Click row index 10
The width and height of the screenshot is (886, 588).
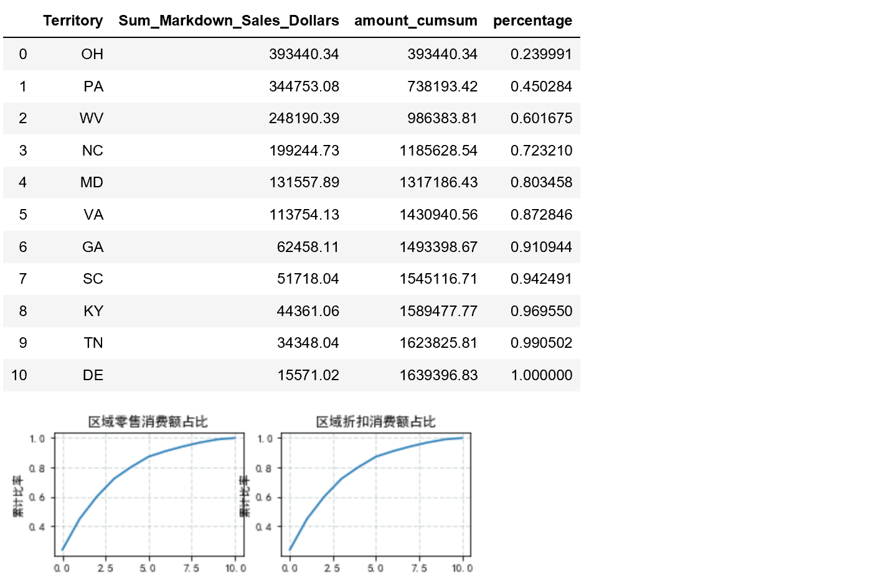(x=19, y=375)
